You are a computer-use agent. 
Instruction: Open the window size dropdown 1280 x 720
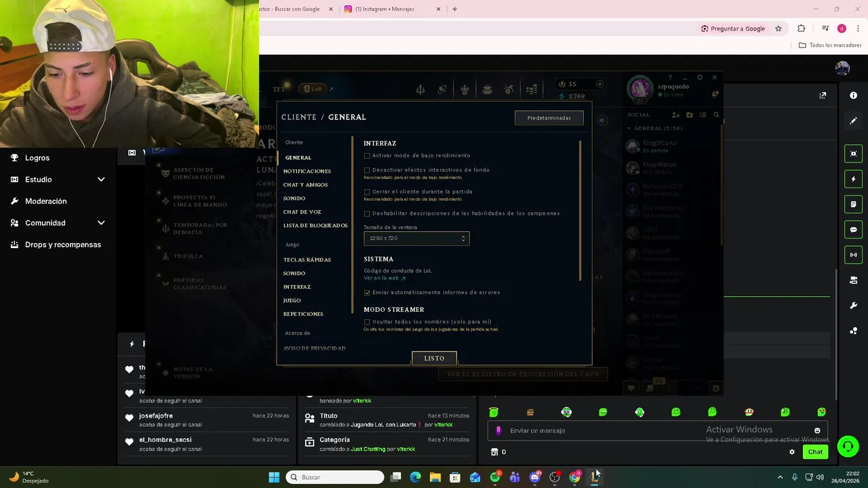pos(416,239)
